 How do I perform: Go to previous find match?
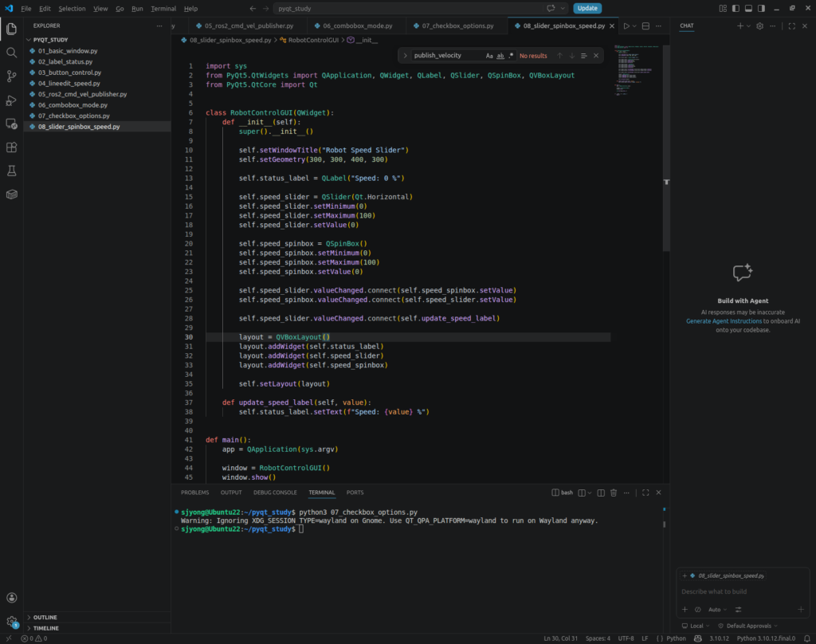coord(560,56)
